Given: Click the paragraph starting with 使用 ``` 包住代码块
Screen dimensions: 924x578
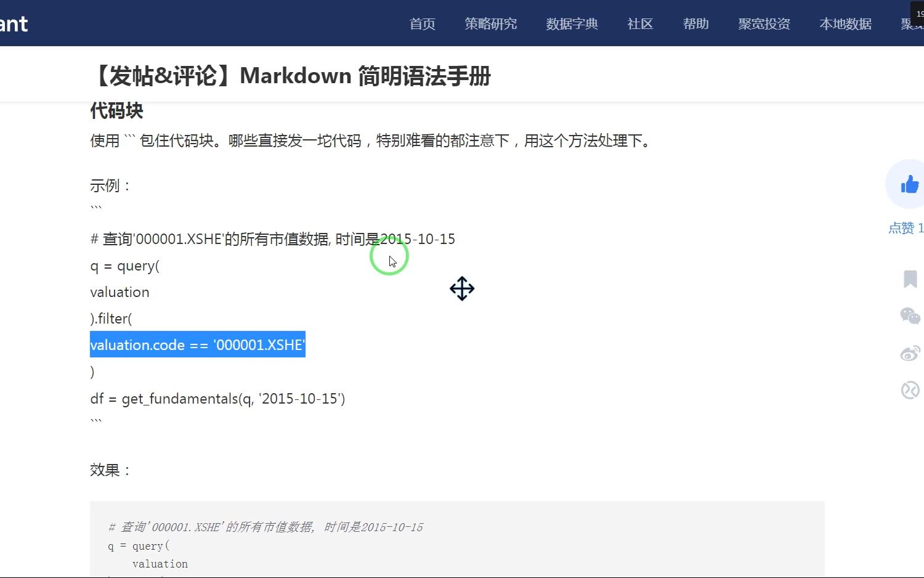Looking at the screenshot, I should (371, 140).
